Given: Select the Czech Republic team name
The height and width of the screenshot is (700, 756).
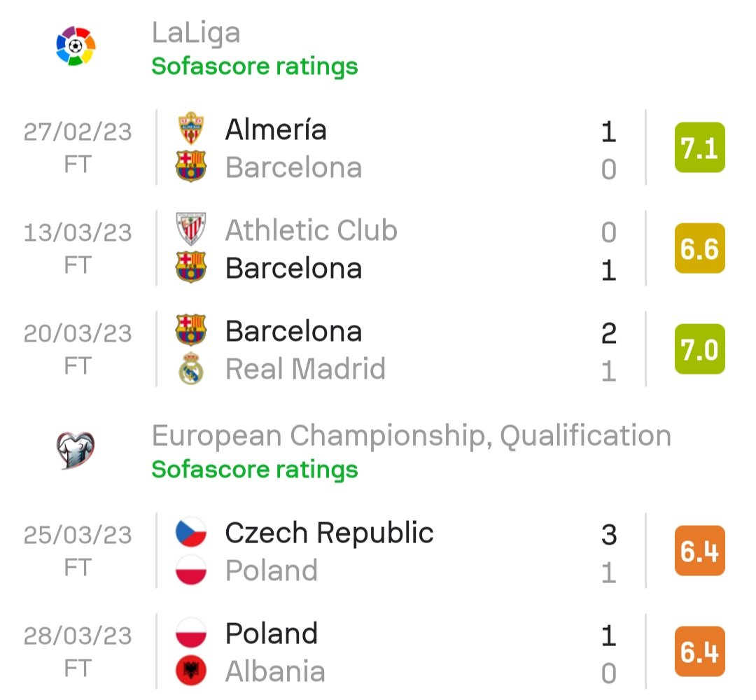Looking at the screenshot, I should tap(329, 533).
